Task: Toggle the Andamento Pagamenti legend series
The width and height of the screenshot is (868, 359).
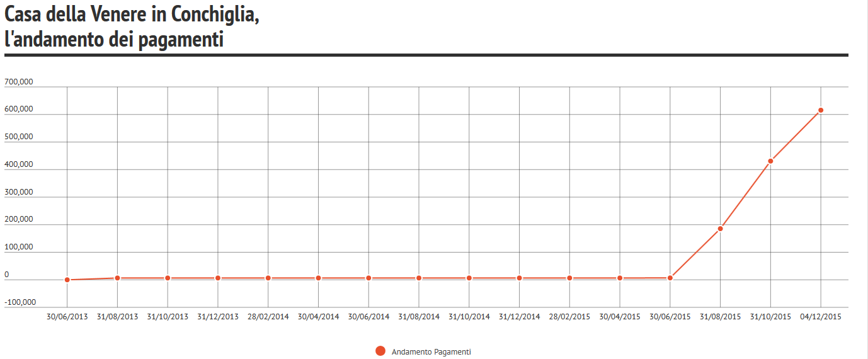Action: click(x=423, y=351)
